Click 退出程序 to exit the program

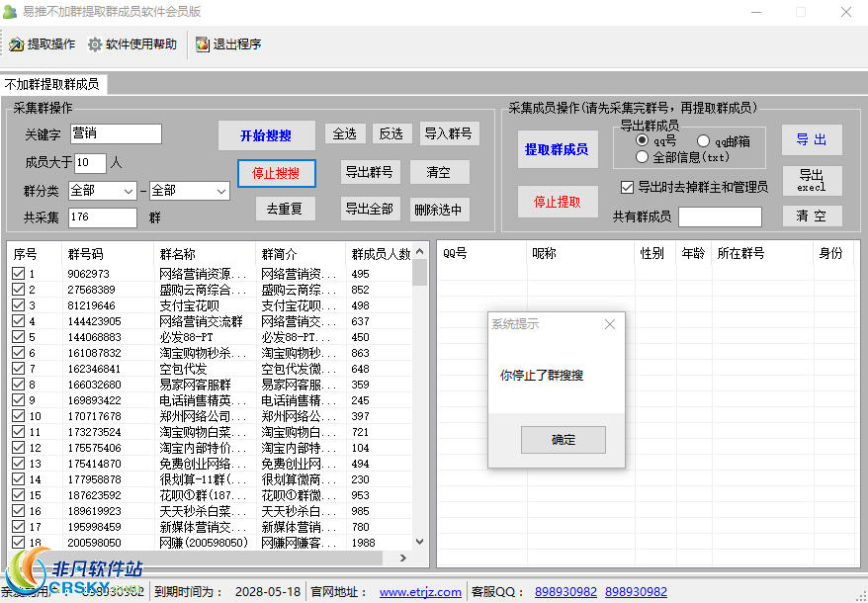tap(228, 44)
